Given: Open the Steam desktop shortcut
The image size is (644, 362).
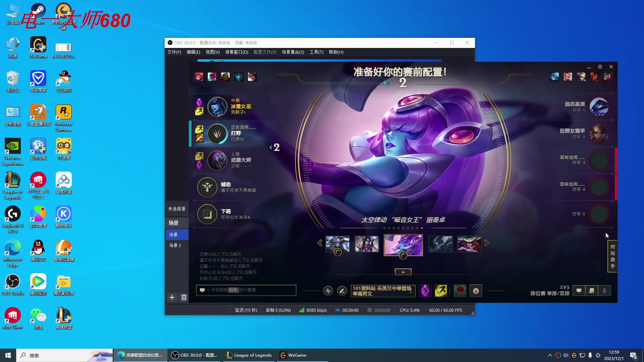Looking at the screenshot, I should tap(38, 14).
